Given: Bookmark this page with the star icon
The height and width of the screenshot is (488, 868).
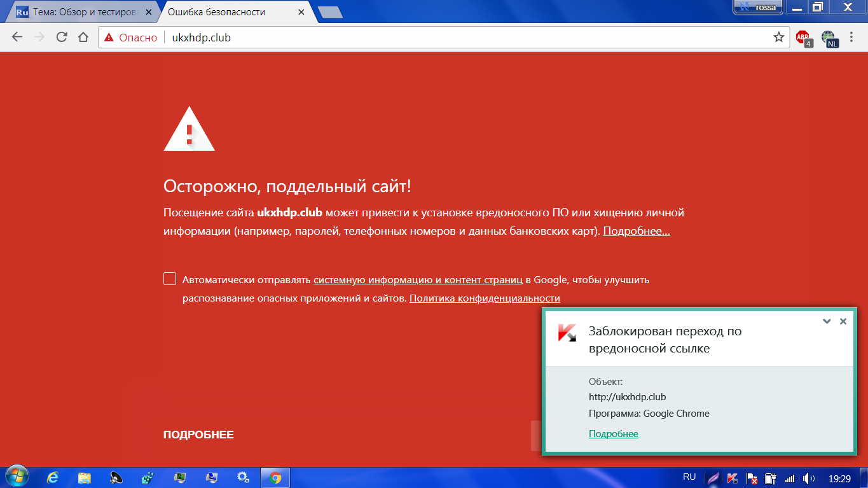Looking at the screenshot, I should point(778,37).
